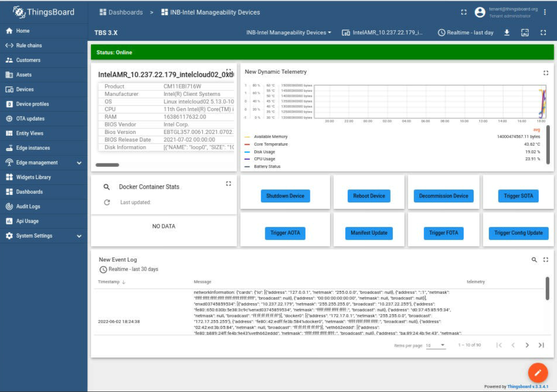Refresh Docker Container Stats
The image size is (557, 392).
coord(107,202)
